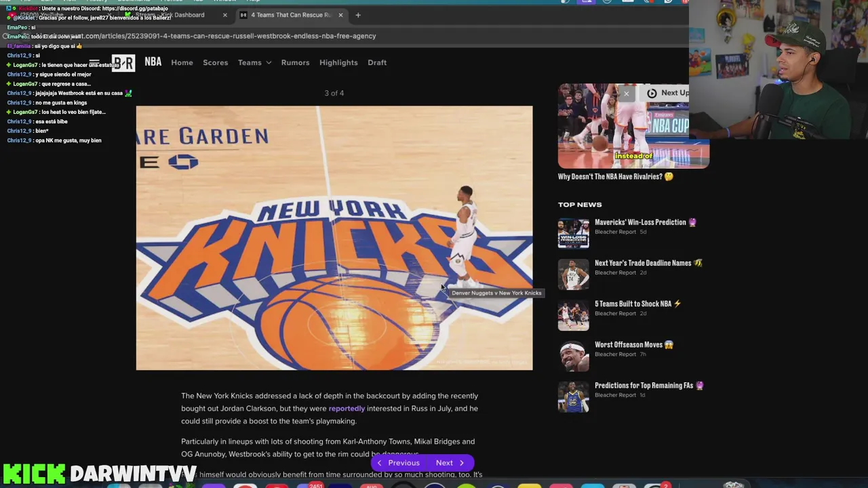This screenshot has height=488, width=868.
Task: Click the 'Denver Nuggets v New York Knicks' tooltip
Action: click(x=496, y=293)
